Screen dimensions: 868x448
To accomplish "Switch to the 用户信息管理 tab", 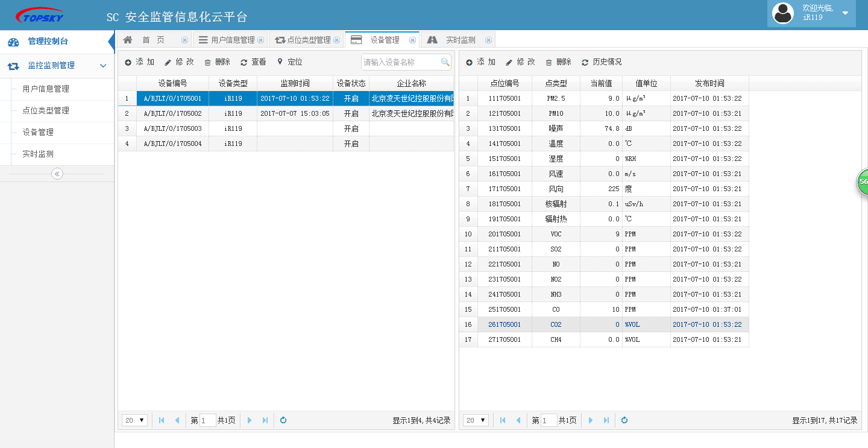I will (232, 40).
